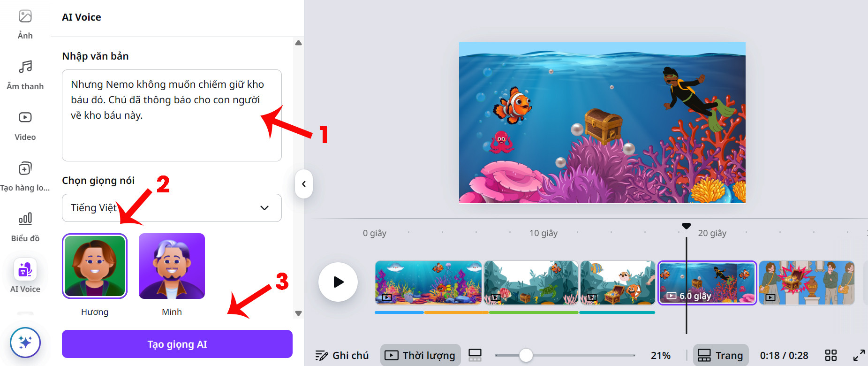The height and width of the screenshot is (366, 868).
Task: Open the Ảnh (Photos) sidebar panel
Action: [x=25, y=23]
